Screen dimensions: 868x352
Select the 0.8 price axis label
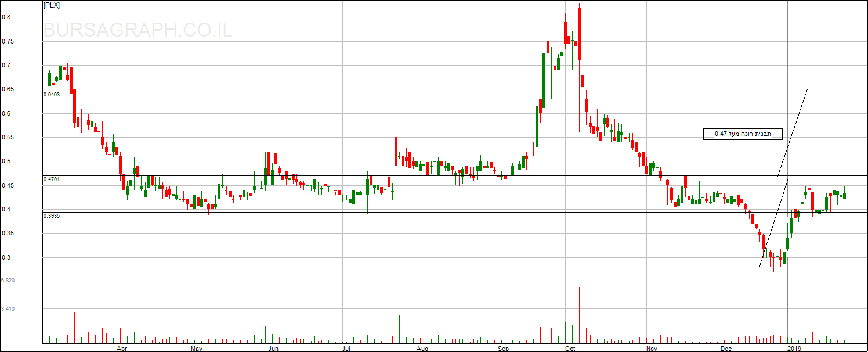(5, 17)
